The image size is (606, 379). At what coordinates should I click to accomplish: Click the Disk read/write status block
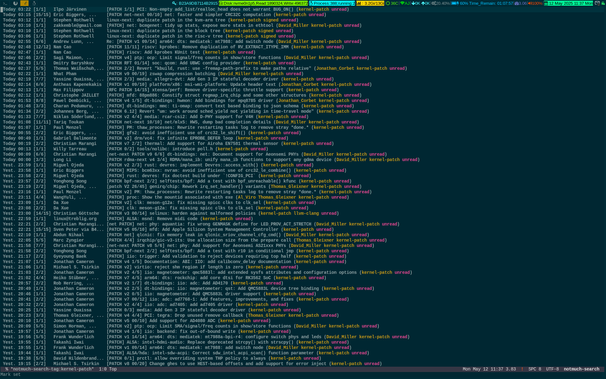pos(264,3)
